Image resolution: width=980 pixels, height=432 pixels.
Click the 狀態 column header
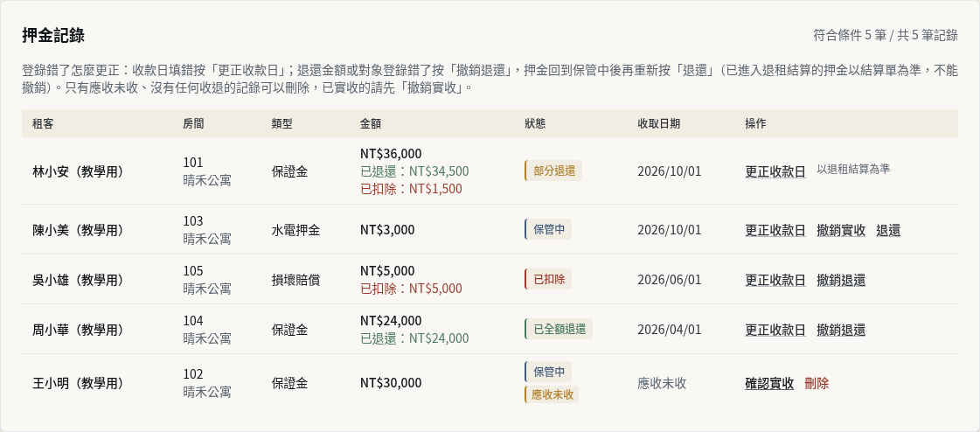(x=535, y=124)
